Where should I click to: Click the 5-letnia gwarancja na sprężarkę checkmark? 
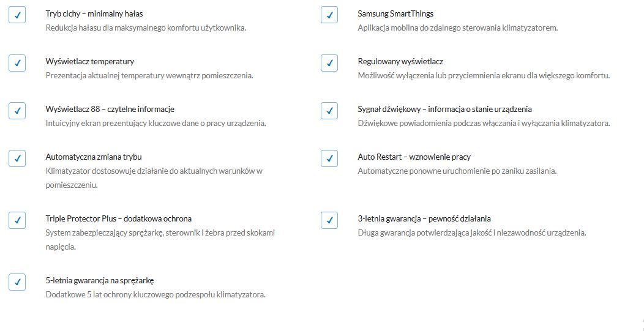coord(17,281)
